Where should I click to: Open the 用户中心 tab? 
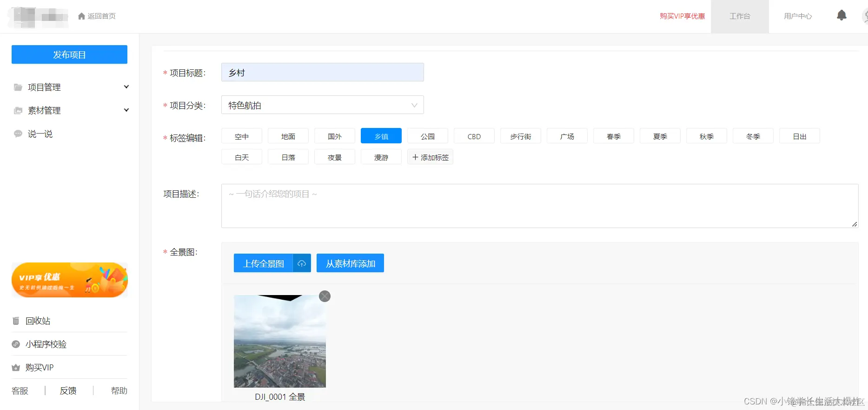pos(798,16)
